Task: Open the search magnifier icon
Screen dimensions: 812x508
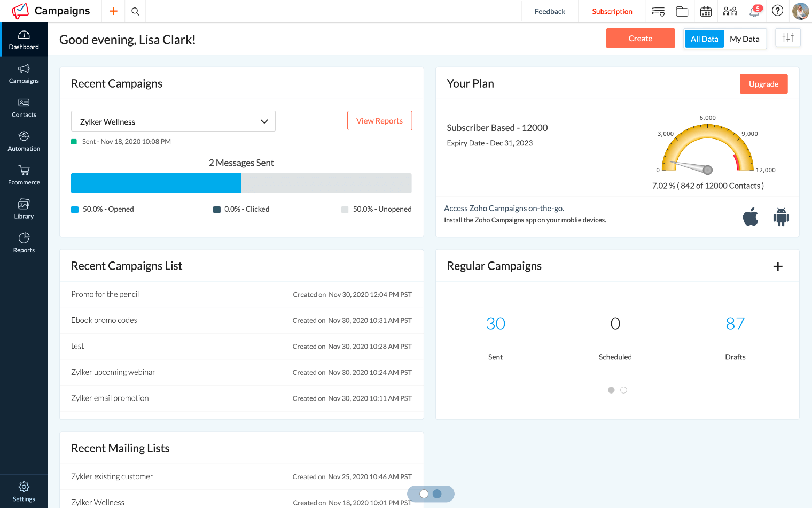Action: pyautogui.click(x=135, y=11)
